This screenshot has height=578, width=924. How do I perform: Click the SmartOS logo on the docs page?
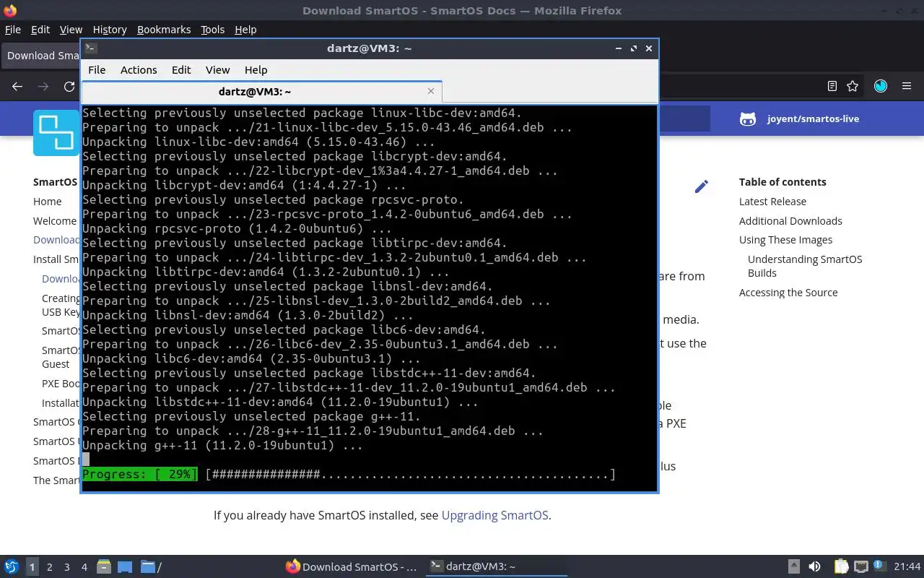pyautogui.click(x=56, y=134)
